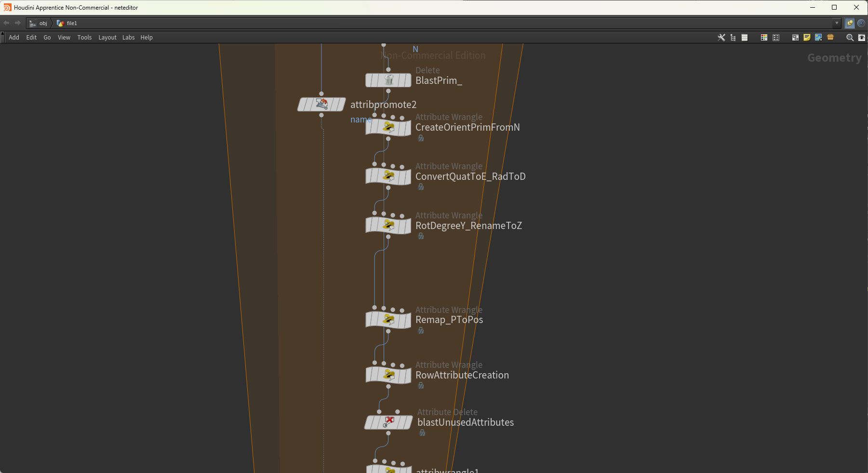Select the CreateOrientPrimFromN wrangle node
Viewport: 868px width, 473px height.
pos(388,128)
